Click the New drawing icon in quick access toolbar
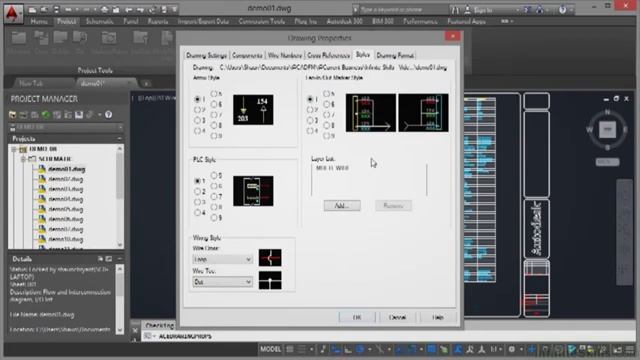The width and height of the screenshot is (640, 360). (33, 9)
